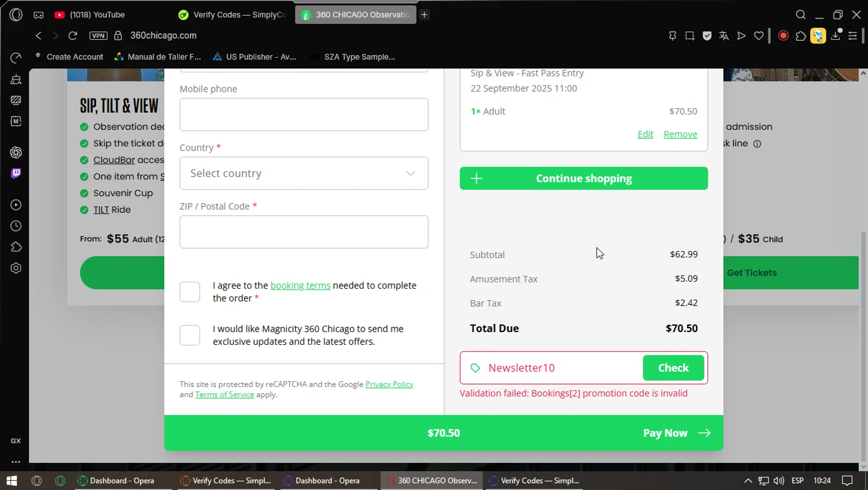Screen dimensions: 868x490
Task: Open the player send arrow icon
Action: (x=741, y=36)
